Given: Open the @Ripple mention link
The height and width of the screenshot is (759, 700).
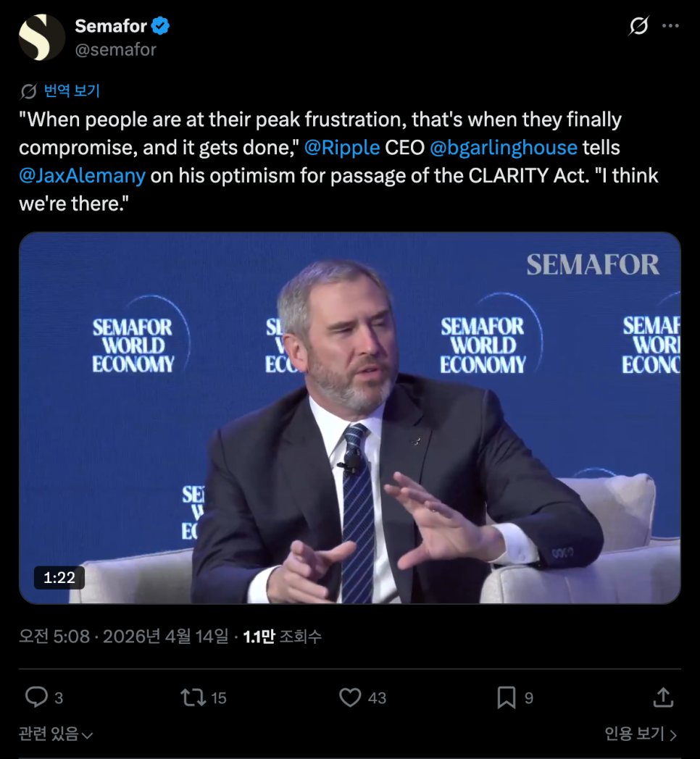Looking at the screenshot, I should tap(342, 148).
